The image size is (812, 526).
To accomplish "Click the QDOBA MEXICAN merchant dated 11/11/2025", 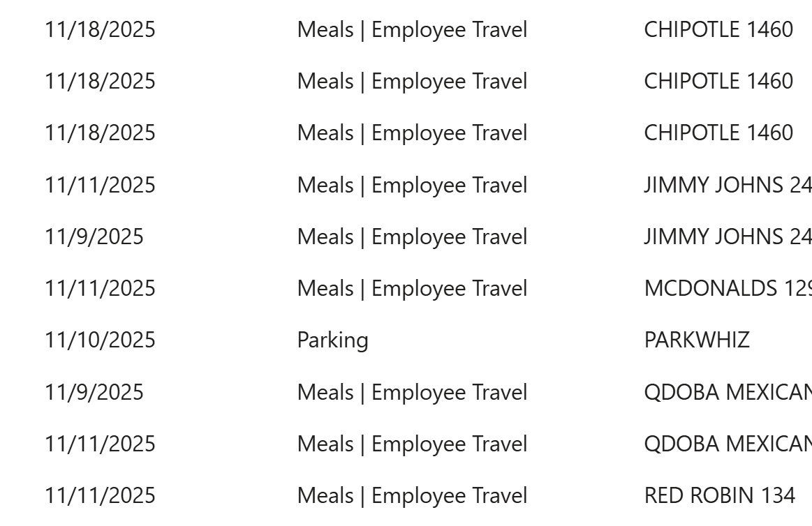I will (x=728, y=444).
